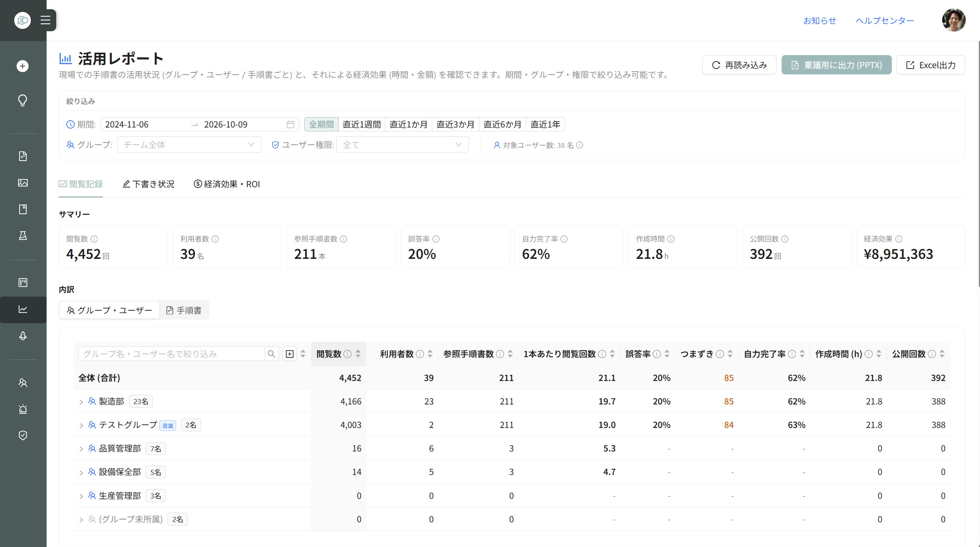Click the group/user name filter input
Image resolution: width=980 pixels, height=547 pixels.
click(171, 354)
